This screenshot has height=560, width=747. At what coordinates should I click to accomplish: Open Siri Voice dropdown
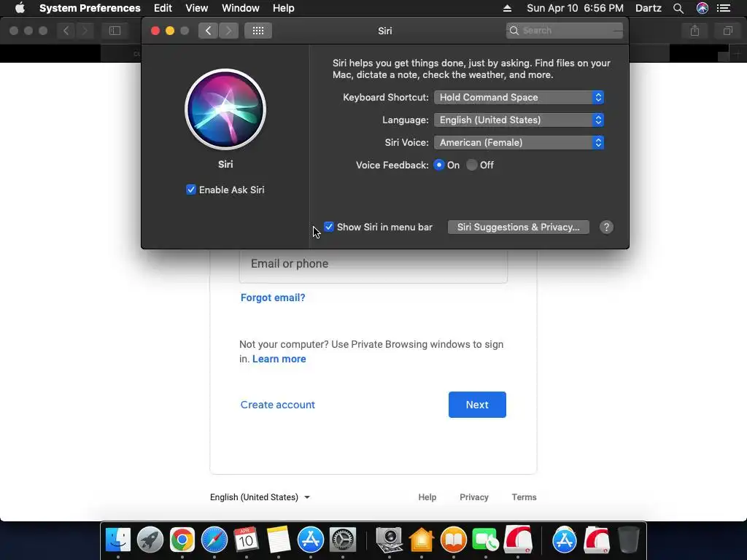coord(519,142)
